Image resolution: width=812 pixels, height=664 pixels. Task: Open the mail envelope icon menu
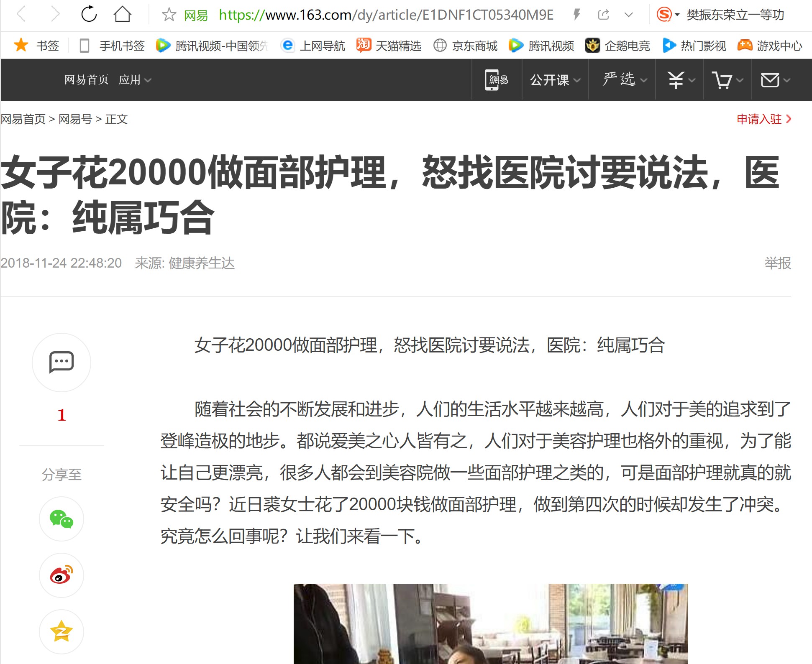(775, 80)
